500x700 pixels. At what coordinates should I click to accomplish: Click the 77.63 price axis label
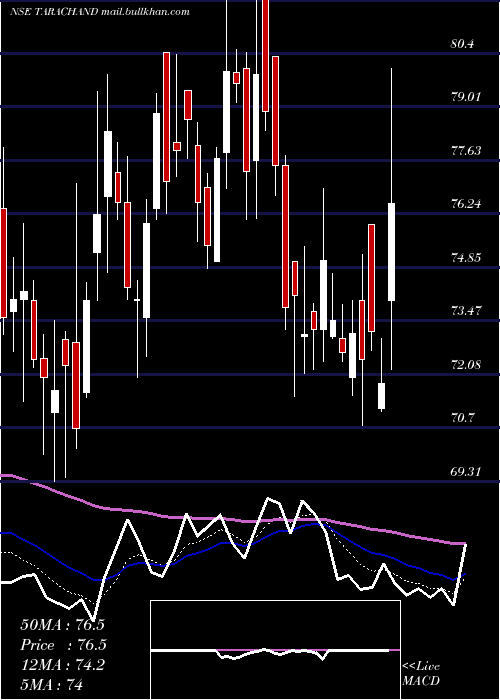click(466, 150)
